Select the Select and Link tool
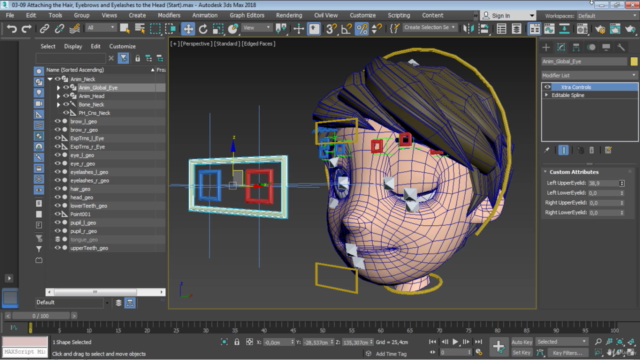 pos(44,29)
